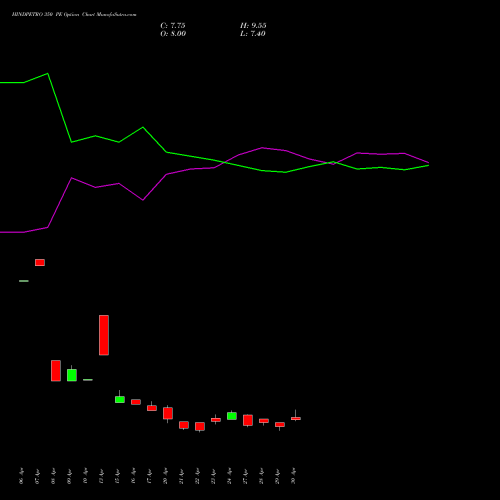Select the 28 Apr date label

tap(262, 476)
